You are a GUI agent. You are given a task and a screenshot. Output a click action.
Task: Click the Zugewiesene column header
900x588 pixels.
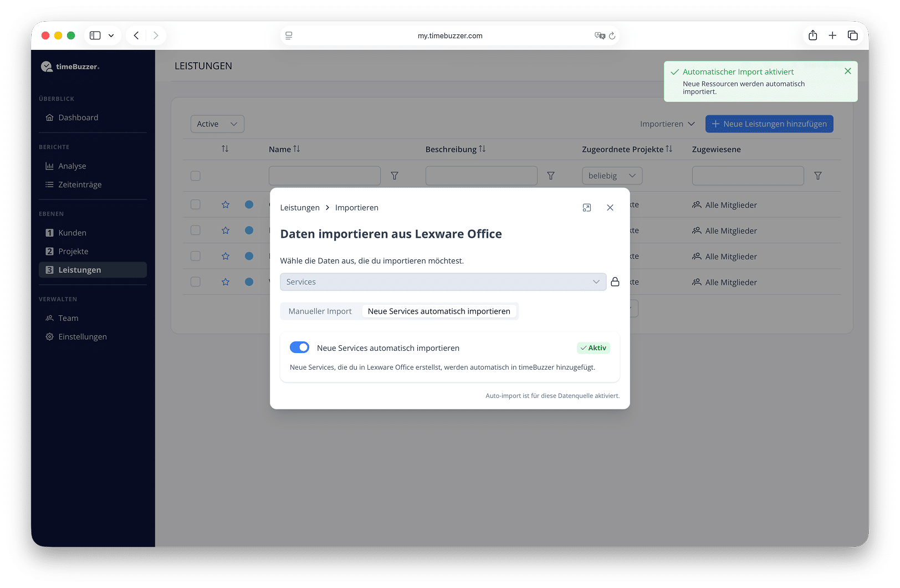(x=717, y=150)
